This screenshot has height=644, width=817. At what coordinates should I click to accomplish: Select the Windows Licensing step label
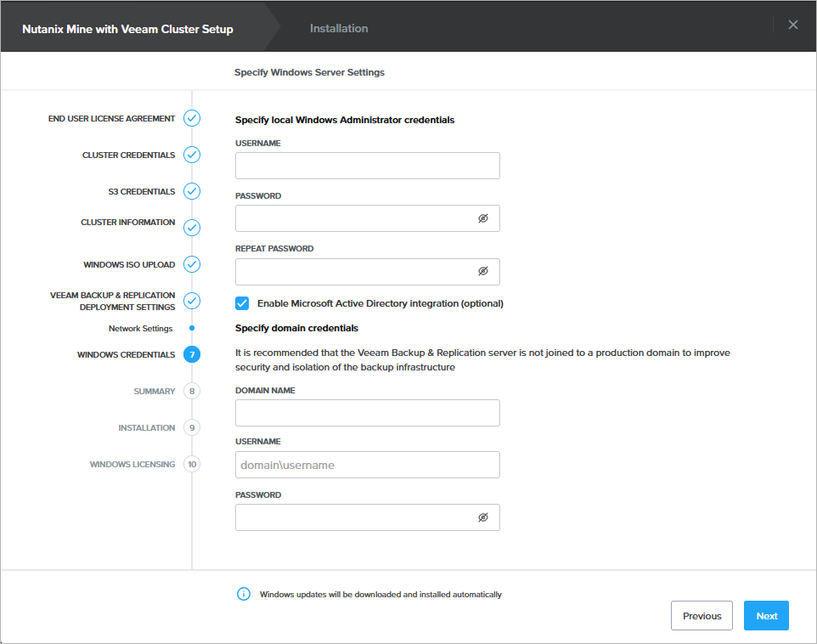(132, 465)
